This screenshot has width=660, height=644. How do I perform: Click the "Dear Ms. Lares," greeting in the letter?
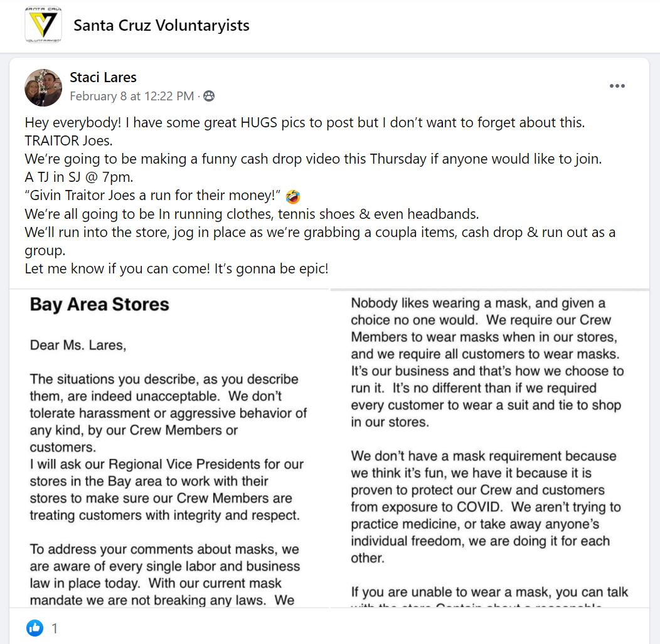[x=78, y=345]
